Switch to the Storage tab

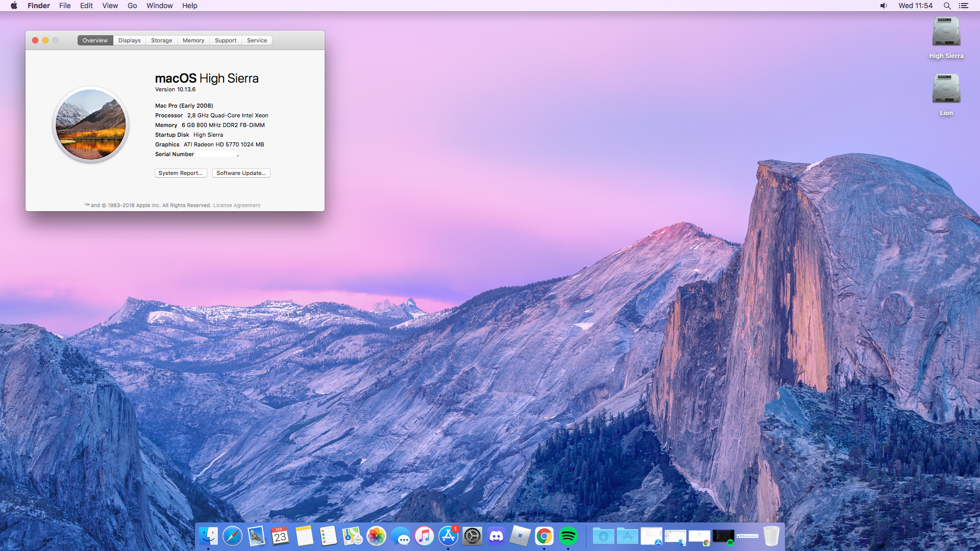point(161,40)
